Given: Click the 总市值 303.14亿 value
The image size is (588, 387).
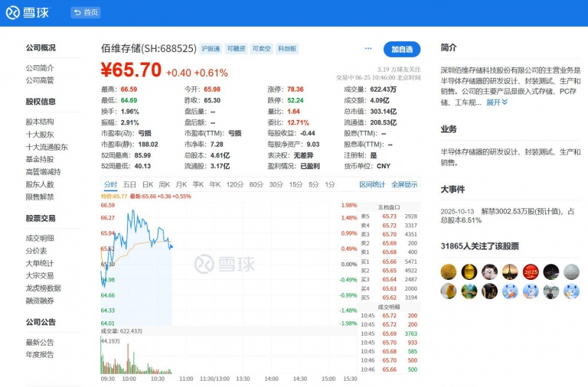Looking at the screenshot, I should tap(384, 111).
